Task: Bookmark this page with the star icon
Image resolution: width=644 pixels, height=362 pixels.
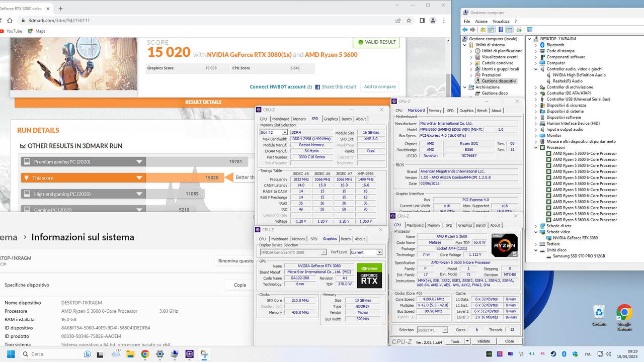Action: coord(409,21)
